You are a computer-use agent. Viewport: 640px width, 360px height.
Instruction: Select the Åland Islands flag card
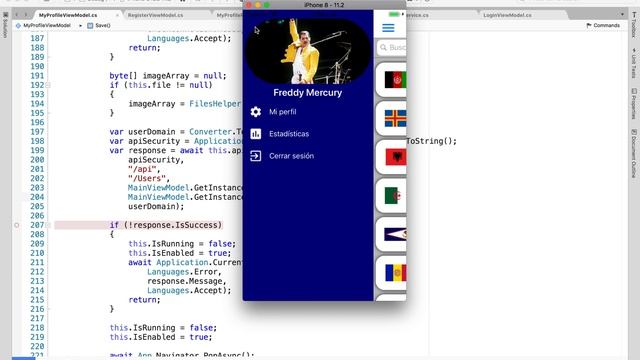click(x=391, y=118)
